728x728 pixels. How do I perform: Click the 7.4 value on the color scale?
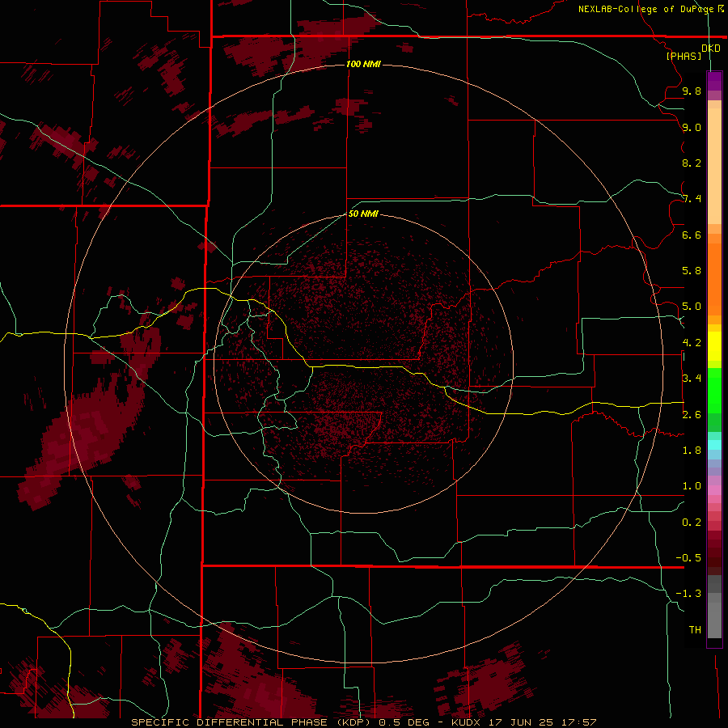692,199
